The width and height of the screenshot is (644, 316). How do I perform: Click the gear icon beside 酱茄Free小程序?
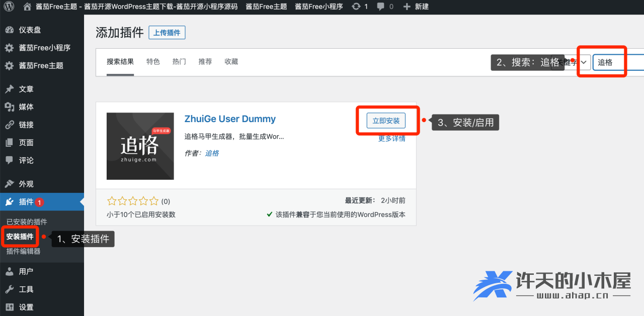9,48
